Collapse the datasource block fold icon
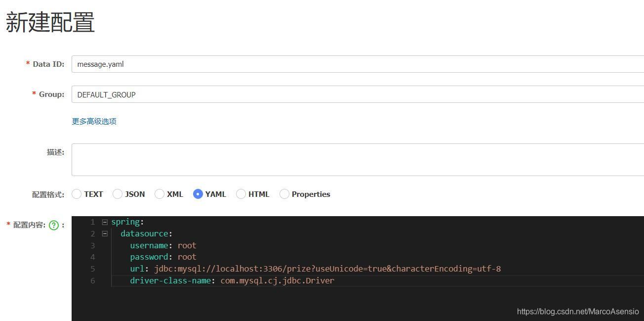Image resolution: width=644 pixels, height=321 pixels. 105,233
